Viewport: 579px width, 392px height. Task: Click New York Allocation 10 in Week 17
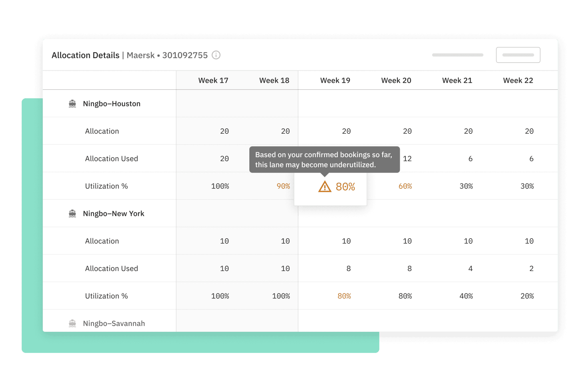224,241
